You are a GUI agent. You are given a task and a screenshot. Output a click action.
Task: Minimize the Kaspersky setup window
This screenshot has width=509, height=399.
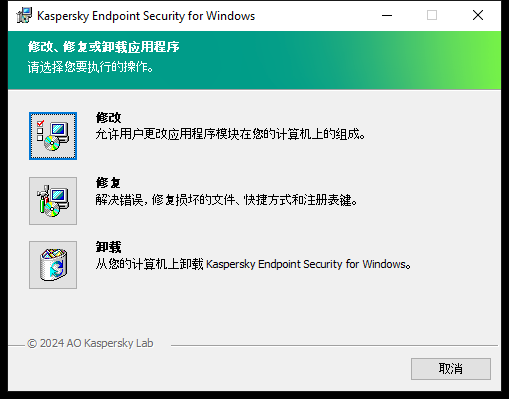[x=387, y=15]
